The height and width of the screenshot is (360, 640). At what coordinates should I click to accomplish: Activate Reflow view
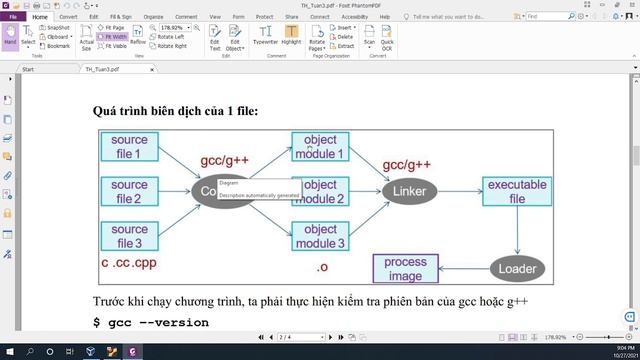coord(138,35)
